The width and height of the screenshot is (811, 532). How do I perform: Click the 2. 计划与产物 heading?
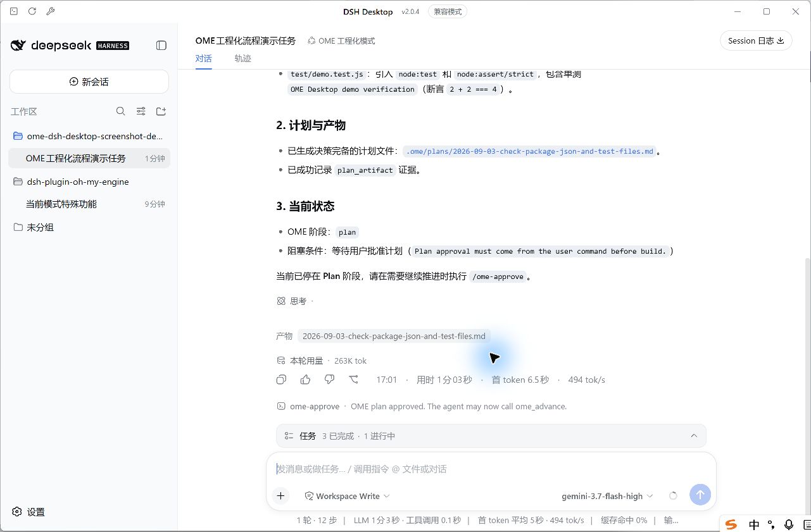311,125
